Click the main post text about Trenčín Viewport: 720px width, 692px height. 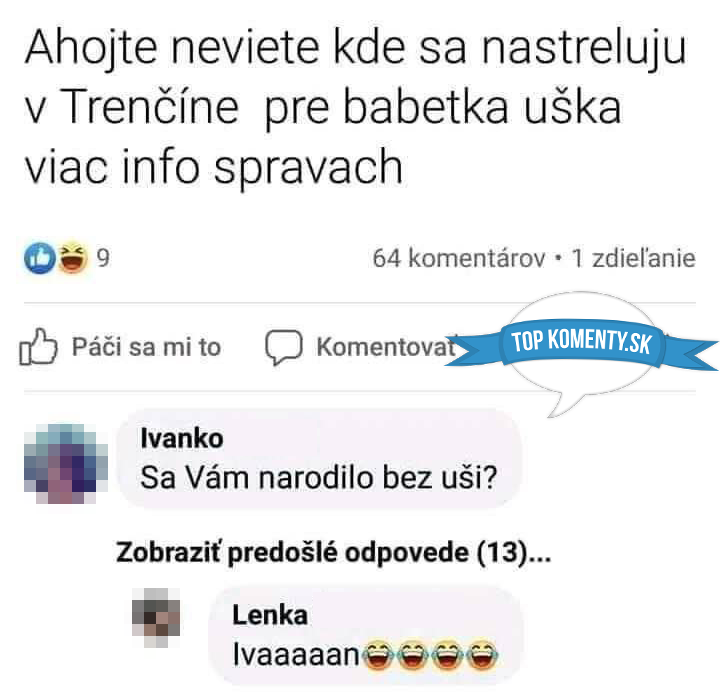pyautogui.click(x=355, y=107)
